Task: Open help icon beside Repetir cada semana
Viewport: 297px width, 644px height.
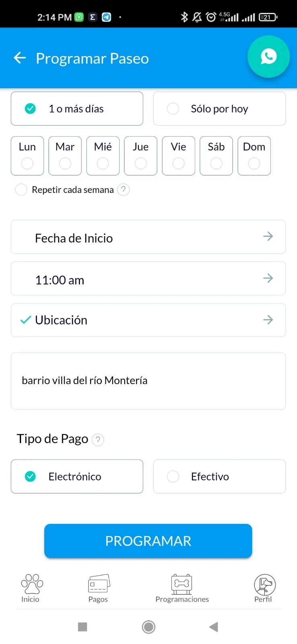Action: pos(123,189)
